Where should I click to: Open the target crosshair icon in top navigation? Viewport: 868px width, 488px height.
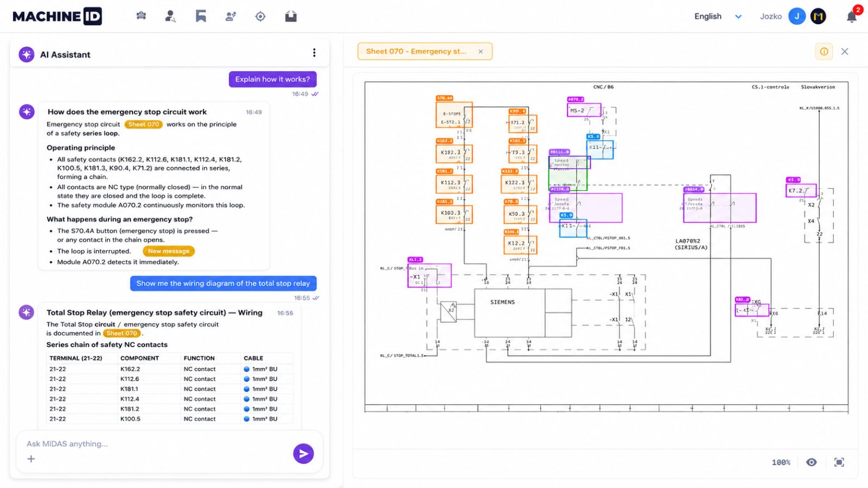pos(260,16)
